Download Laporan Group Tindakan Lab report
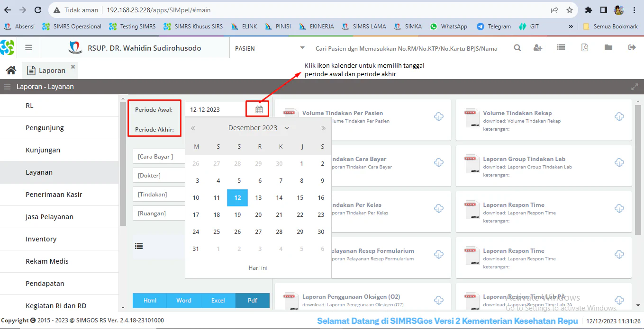The width and height of the screenshot is (644, 329). coord(619,162)
